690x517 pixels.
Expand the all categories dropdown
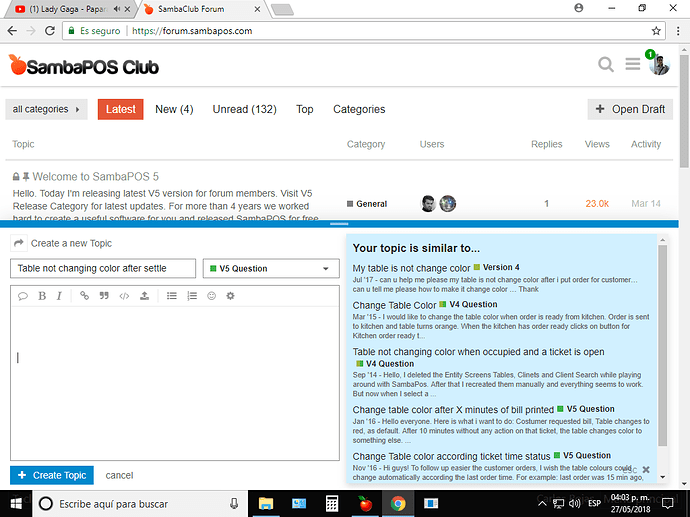(46, 109)
